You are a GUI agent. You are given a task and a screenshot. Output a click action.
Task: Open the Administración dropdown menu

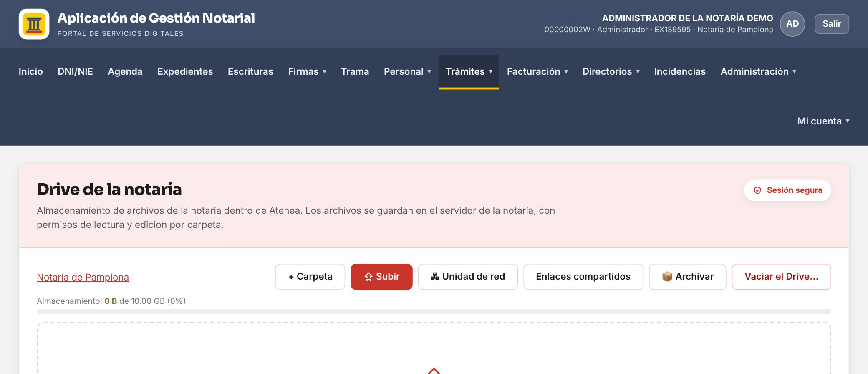(x=758, y=72)
